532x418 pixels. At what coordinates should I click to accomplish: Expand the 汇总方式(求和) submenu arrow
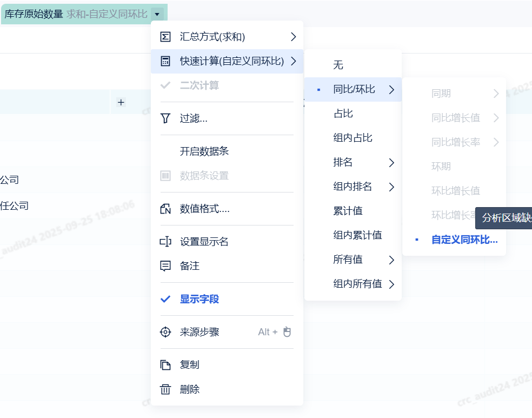[294, 37]
